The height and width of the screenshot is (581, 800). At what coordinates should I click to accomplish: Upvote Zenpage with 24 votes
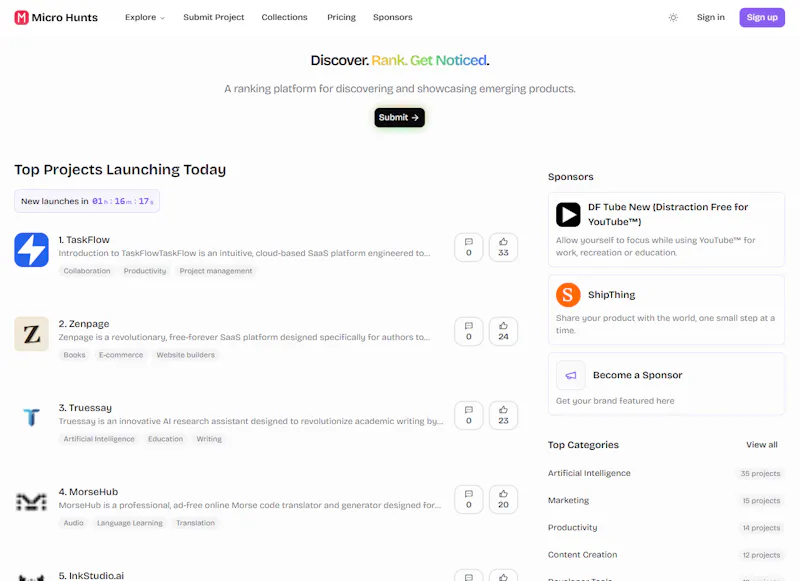click(x=503, y=332)
